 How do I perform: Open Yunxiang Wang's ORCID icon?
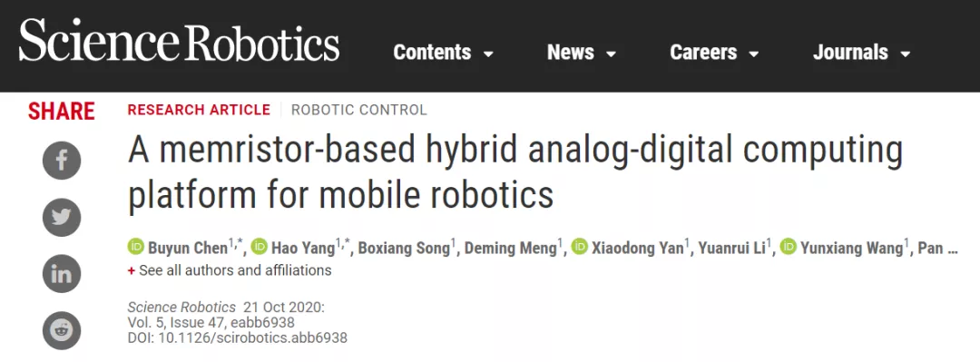788,247
